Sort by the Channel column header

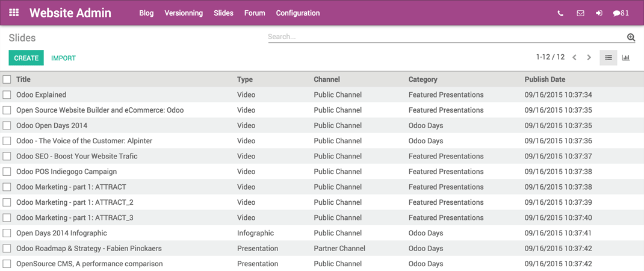[x=327, y=79]
